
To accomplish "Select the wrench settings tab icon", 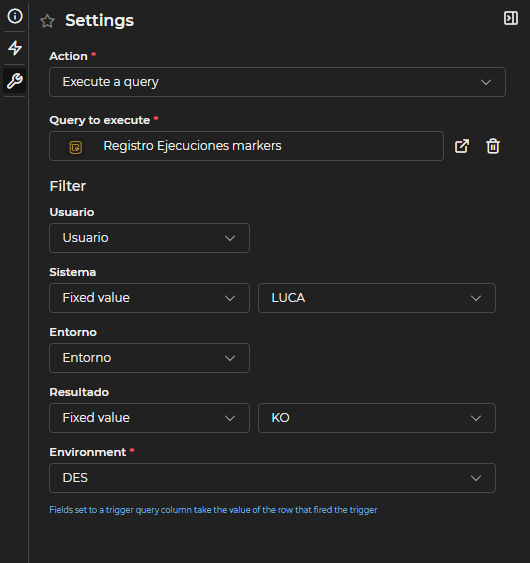I will click(15, 81).
